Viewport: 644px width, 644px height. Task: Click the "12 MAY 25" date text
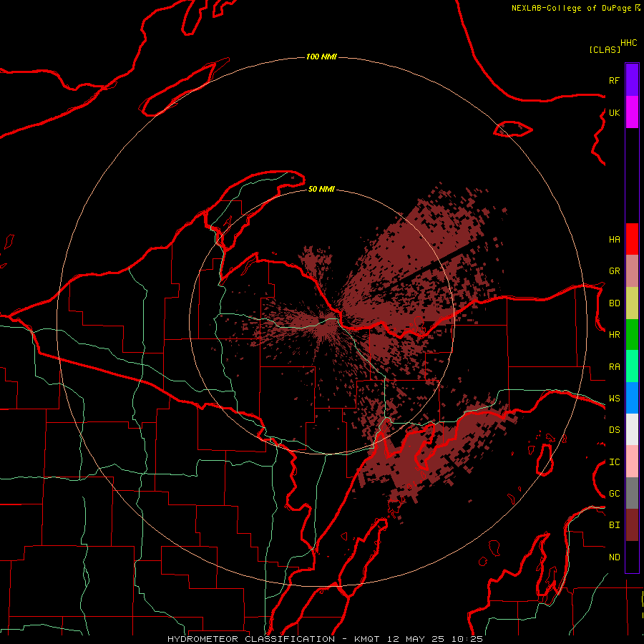tap(416, 639)
